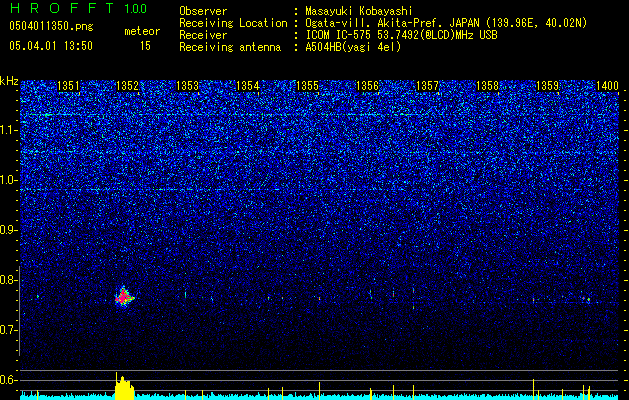This screenshot has width=629, height=400.
Task: Click the receiver text ICOM IC-575 53.7492 MHz
Action: 401,35
